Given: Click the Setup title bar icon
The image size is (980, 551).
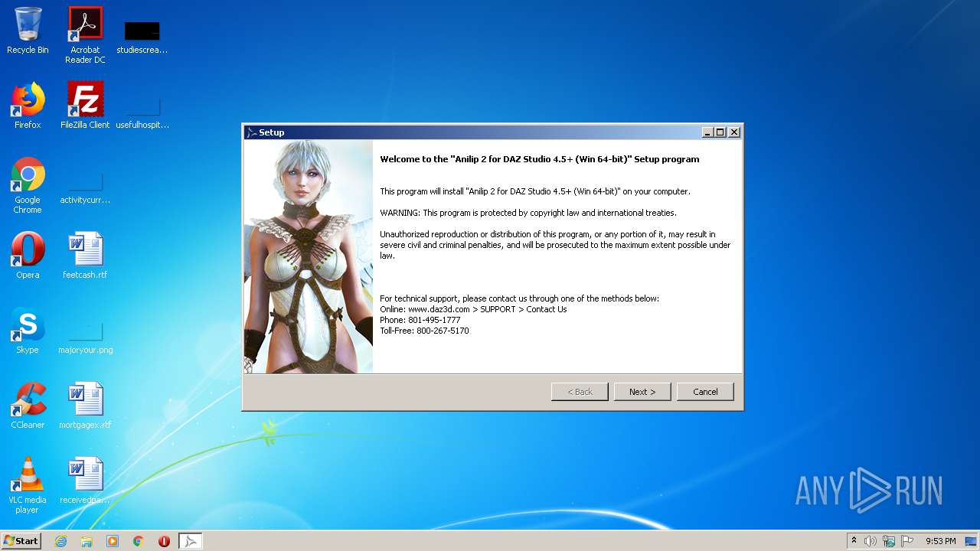Looking at the screenshot, I should point(251,132).
